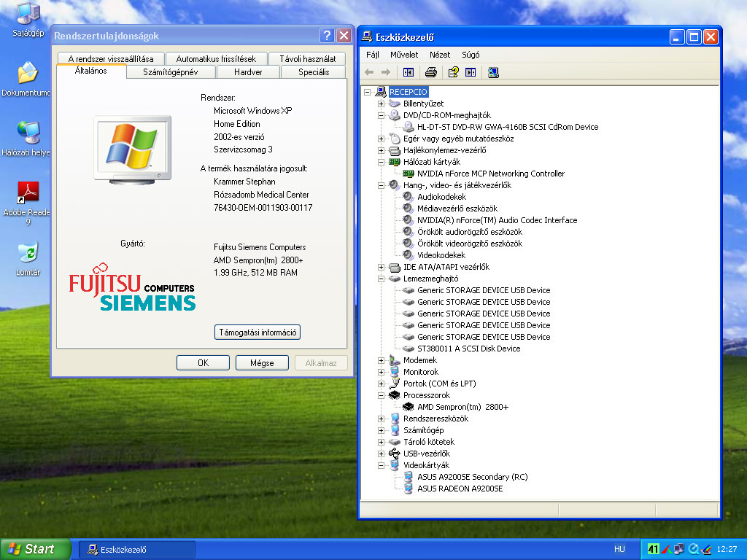
Task: Open the Sajátgép desktop icon
Action: coord(28,19)
